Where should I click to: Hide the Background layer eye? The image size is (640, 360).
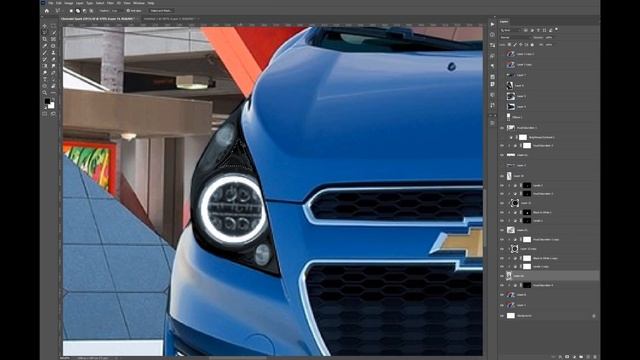[x=502, y=316]
